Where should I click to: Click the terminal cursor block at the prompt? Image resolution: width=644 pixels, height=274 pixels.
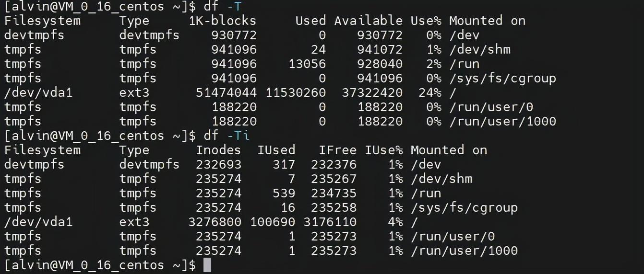207,265
